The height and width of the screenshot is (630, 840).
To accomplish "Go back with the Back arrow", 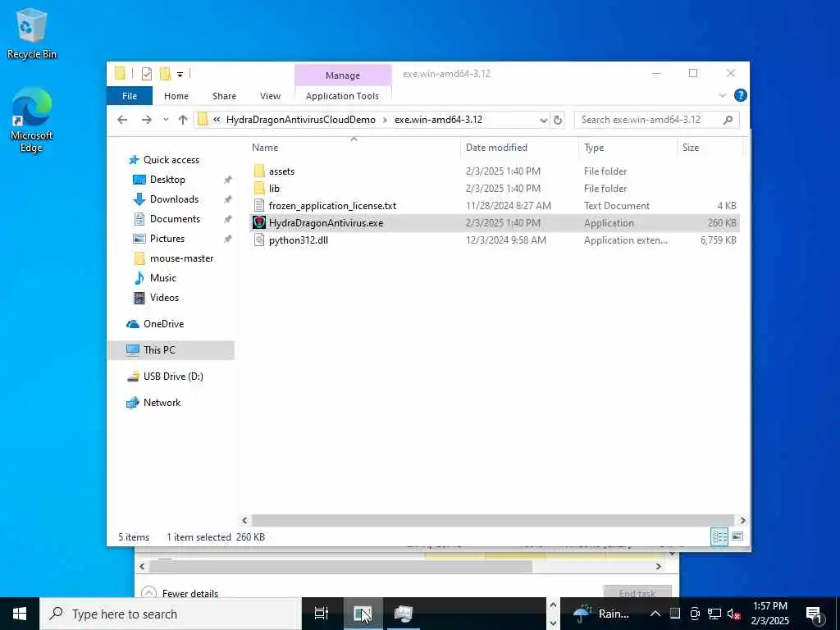I will [x=122, y=120].
